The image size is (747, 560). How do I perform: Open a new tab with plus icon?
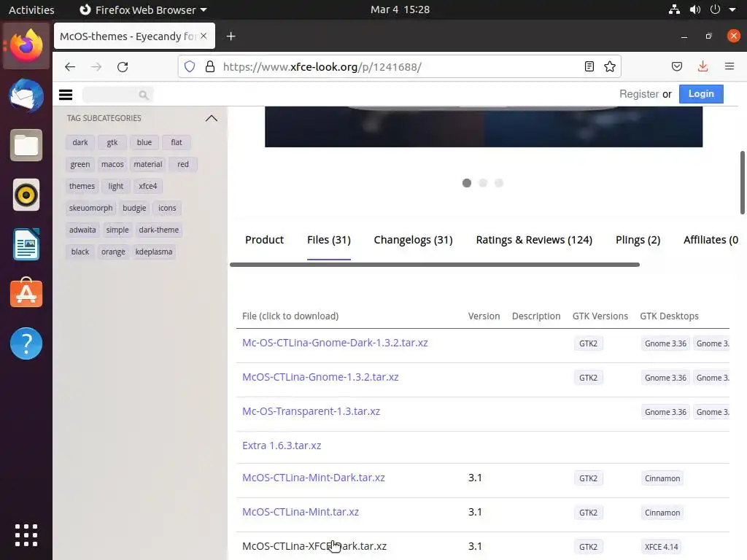click(x=231, y=36)
